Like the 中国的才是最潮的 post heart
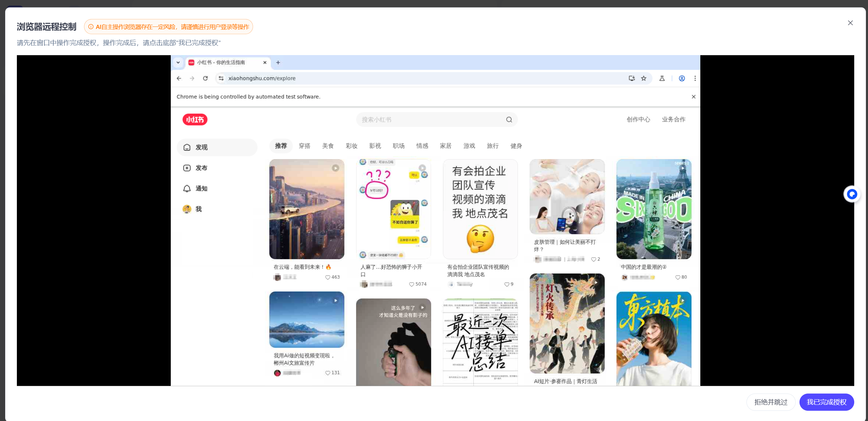The height and width of the screenshot is (421, 868). point(677,277)
